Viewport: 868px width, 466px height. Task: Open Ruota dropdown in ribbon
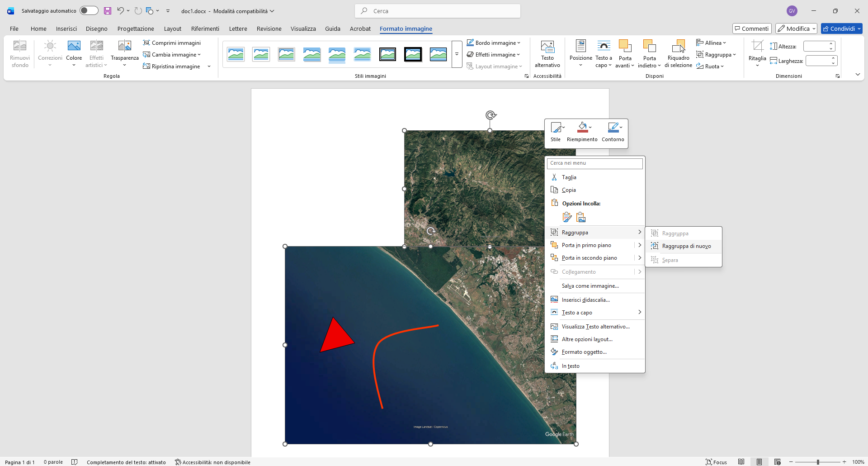pos(710,66)
